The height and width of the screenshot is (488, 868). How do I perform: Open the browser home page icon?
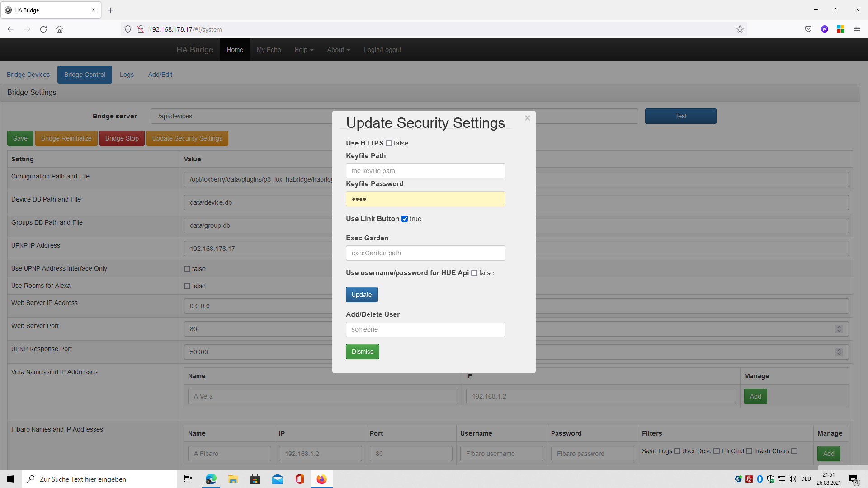pos(59,29)
